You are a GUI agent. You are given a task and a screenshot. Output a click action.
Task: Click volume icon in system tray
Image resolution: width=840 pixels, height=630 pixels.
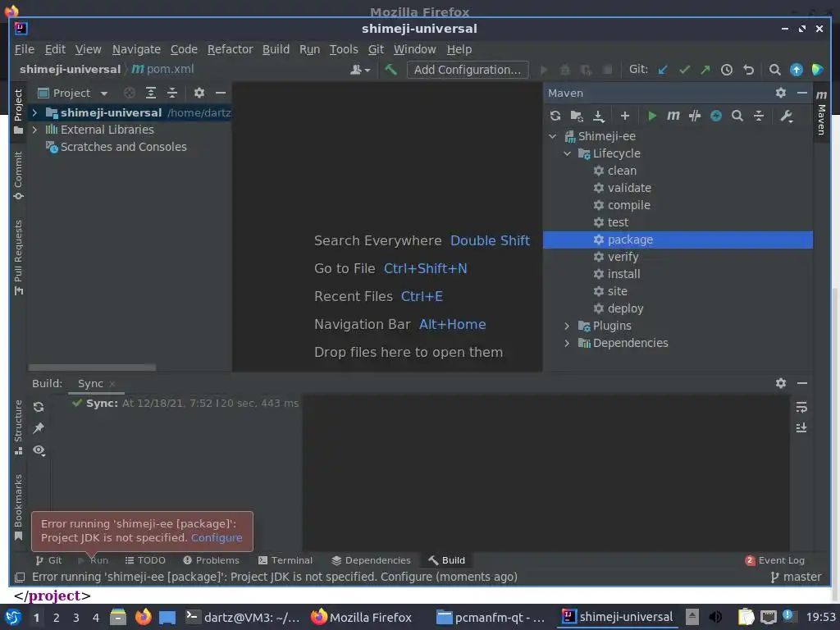coord(715,617)
